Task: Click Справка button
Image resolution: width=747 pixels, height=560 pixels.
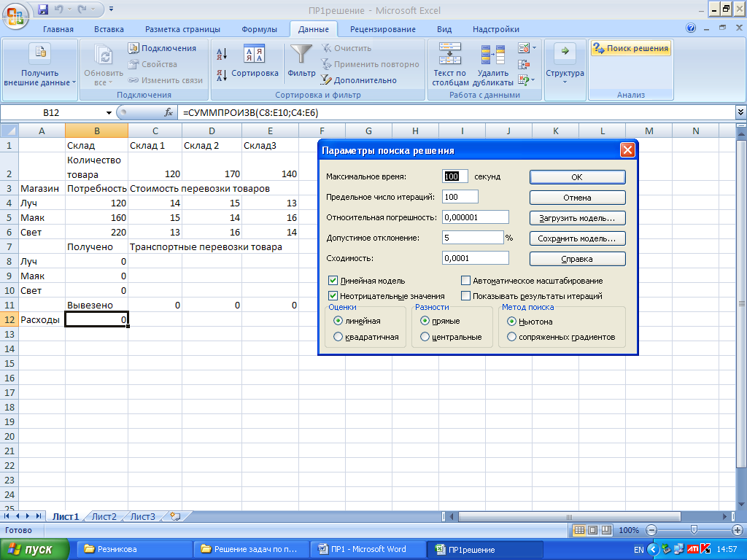Action: click(x=578, y=259)
